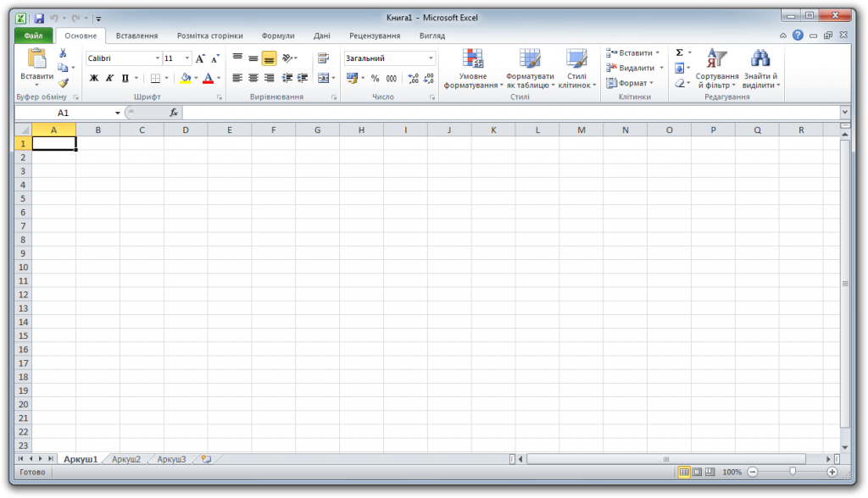Screen dimensions: 868x498
Task: Open Excel Help with the question mark icon
Action: (798, 36)
